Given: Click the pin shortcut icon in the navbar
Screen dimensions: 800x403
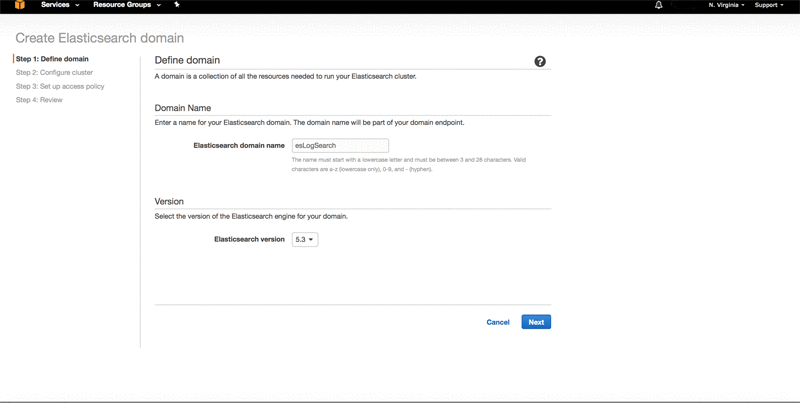Looking at the screenshot, I should tap(177, 5).
